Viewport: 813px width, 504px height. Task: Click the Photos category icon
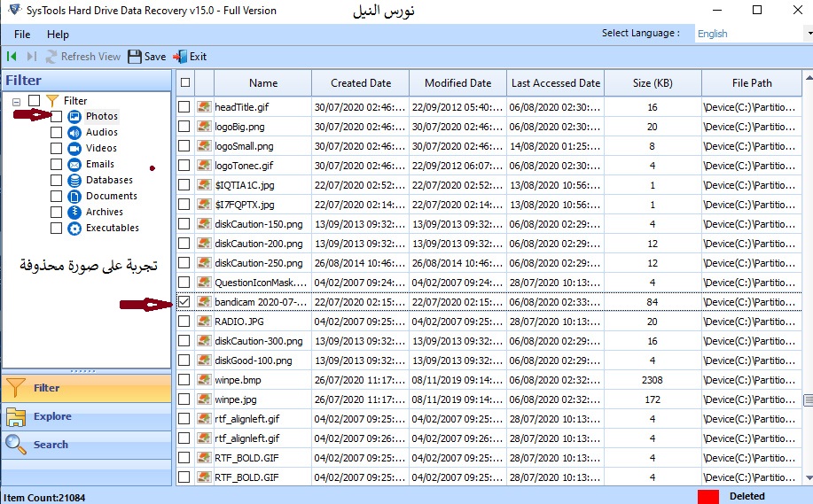click(75, 116)
